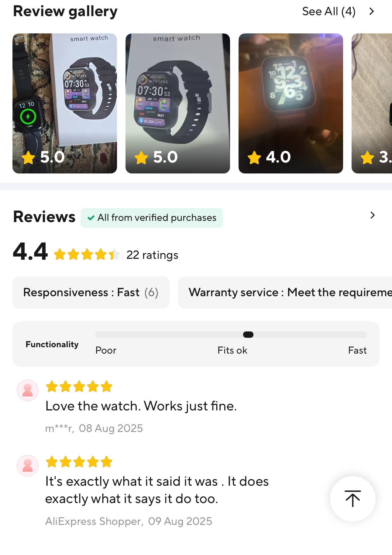Viewport: 392px width, 555px height.
Task: Open the second 5.0 smart watch photo
Action: (x=178, y=103)
